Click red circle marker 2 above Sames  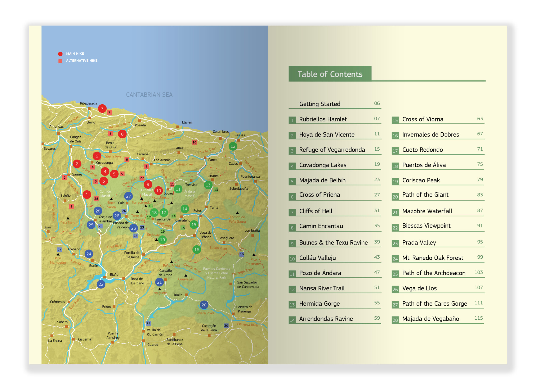coord(77,164)
